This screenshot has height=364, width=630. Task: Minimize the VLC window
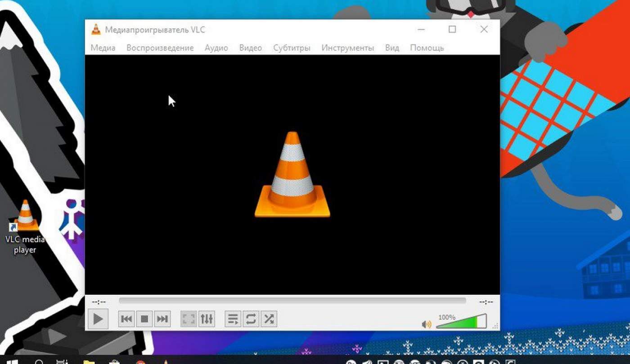421,30
